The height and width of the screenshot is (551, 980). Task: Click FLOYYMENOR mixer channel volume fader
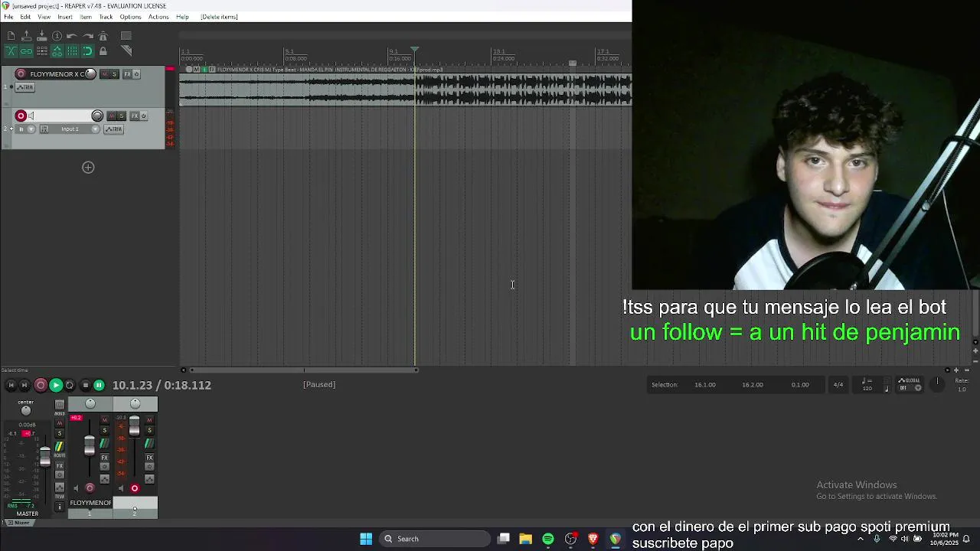[x=90, y=445]
